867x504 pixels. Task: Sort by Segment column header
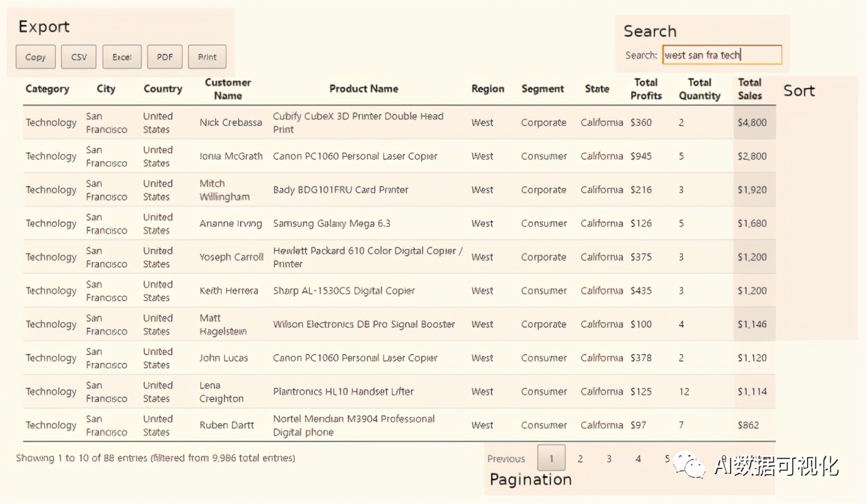click(542, 89)
